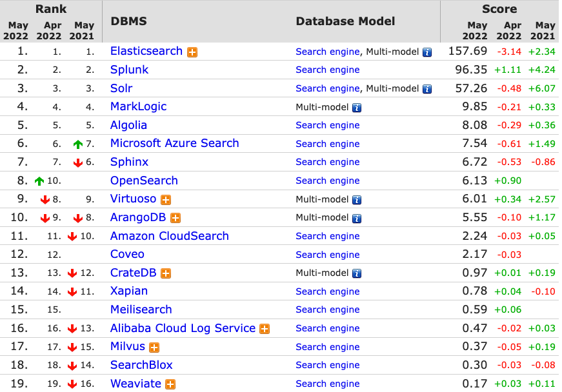Click the red down arrow in Alibaba Cloud Log Service row
The height and width of the screenshot is (392, 562).
72,329
